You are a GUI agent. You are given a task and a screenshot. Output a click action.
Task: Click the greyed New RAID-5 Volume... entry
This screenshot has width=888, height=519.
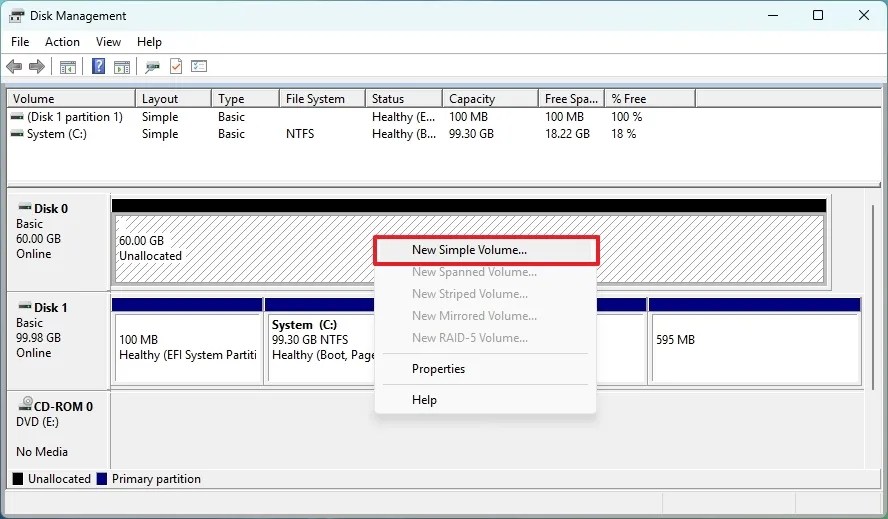pos(485,338)
